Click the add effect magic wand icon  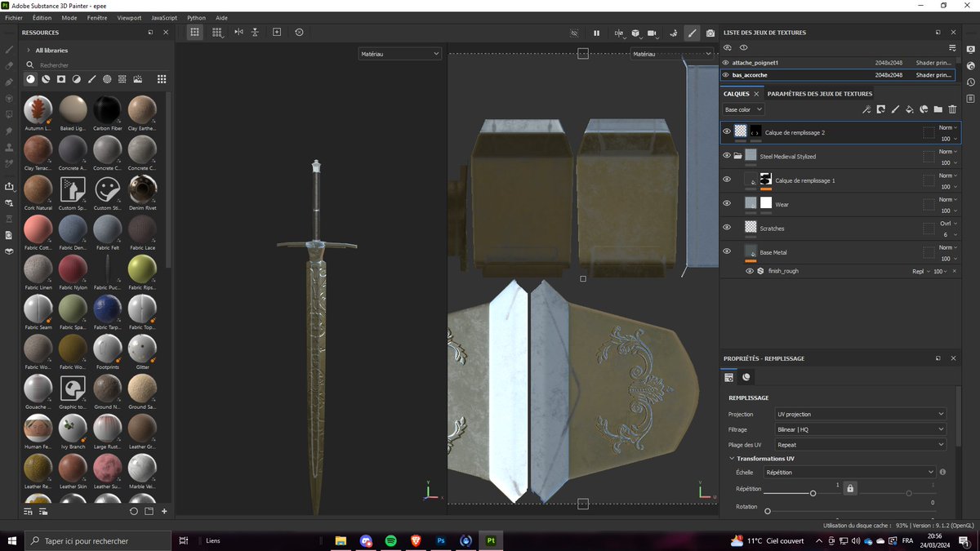point(866,109)
